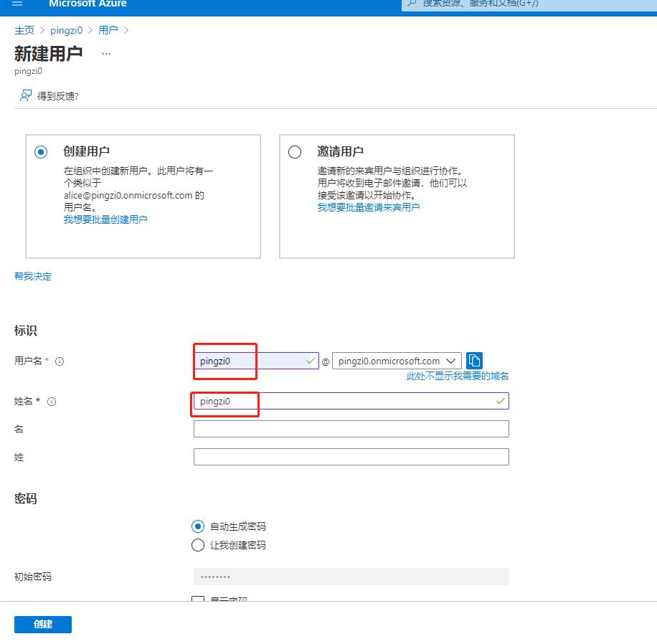This screenshot has height=644, width=657.
Task: Open the ellipsis next to 新建用户
Action: (x=105, y=53)
